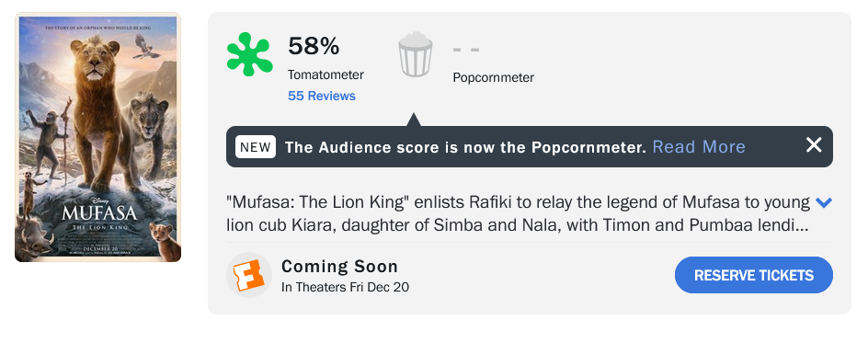Select the Popcornmeter label
868x343 pixels.
493,77
